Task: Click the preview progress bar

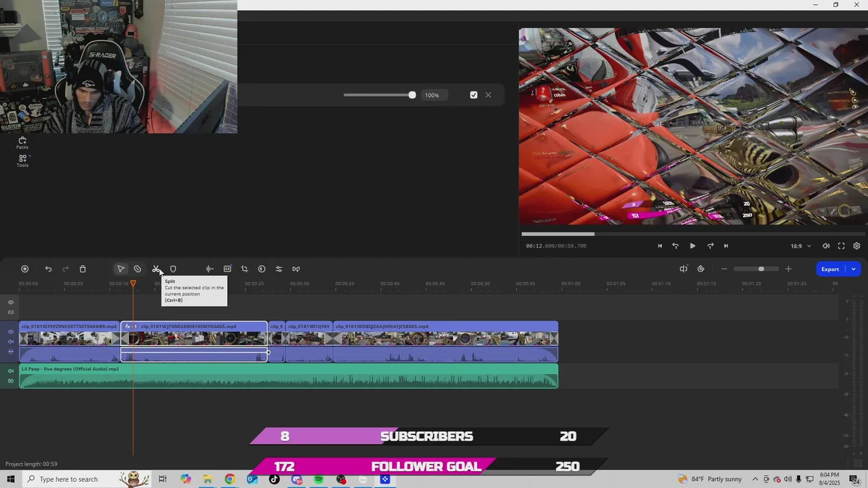Action: [693, 235]
